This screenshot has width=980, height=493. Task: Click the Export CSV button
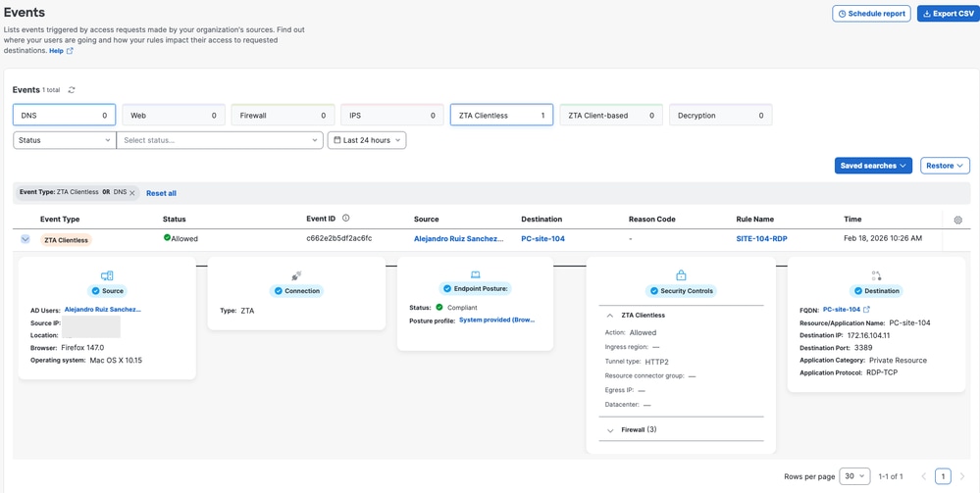pyautogui.click(x=947, y=14)
